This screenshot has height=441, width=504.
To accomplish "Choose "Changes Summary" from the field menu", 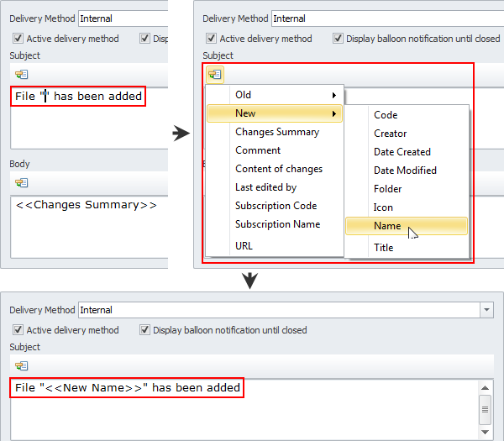I will (276, 132).
